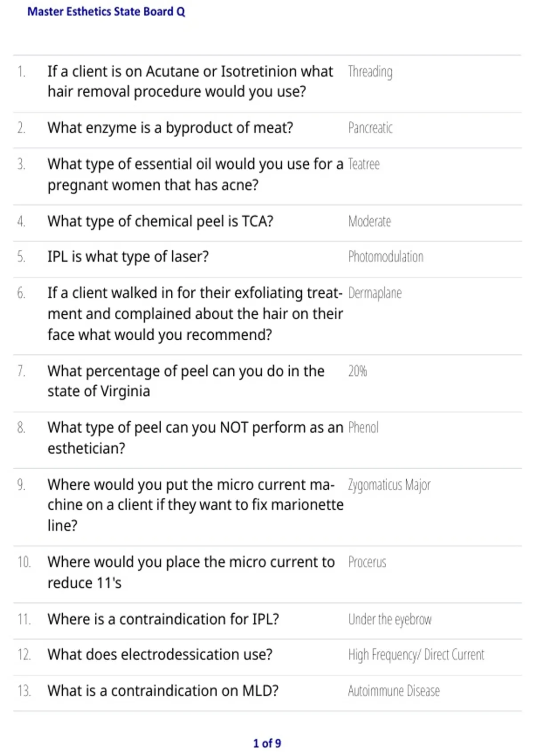Click the Procerus answer
The height and width of the screenshot is (756, 534).
(x=367, y=562)
